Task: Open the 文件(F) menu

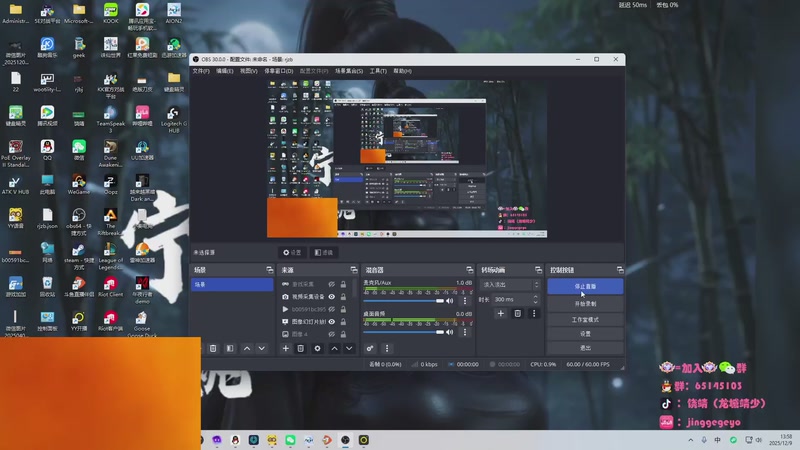Action: pyautogui.click(x=201, y=71)
